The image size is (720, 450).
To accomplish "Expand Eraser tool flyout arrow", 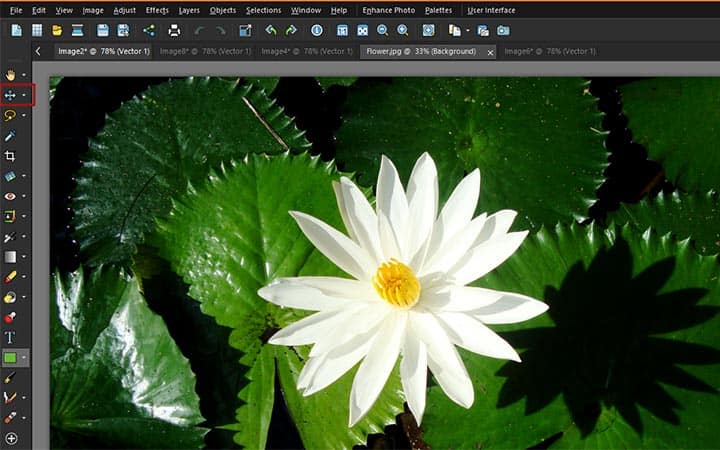I will [x=24, y=277].
